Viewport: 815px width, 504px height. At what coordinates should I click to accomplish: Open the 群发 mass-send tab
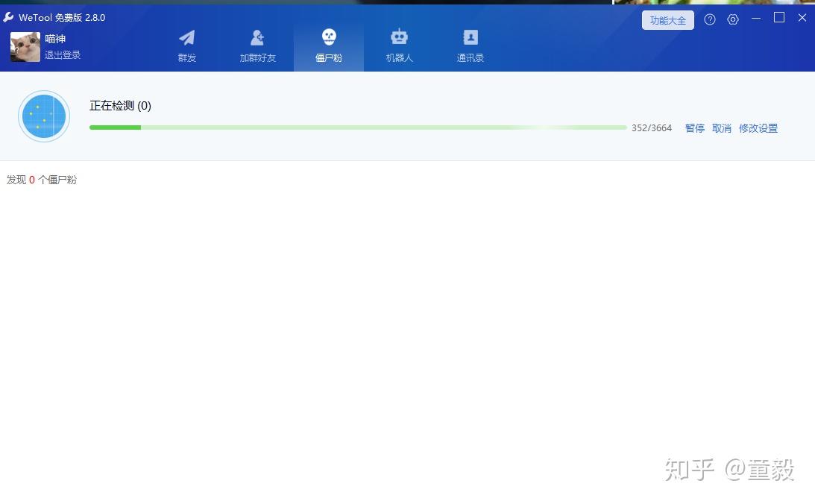(x=186, y=46)
